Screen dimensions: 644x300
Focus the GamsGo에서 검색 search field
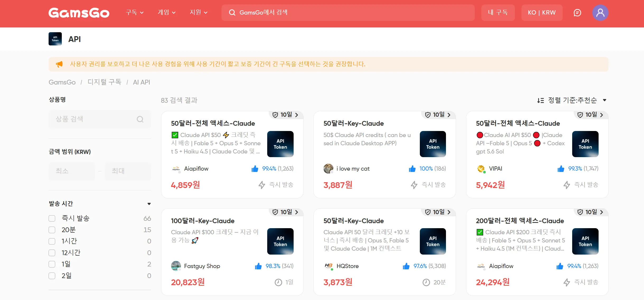[x=348, y=12]
